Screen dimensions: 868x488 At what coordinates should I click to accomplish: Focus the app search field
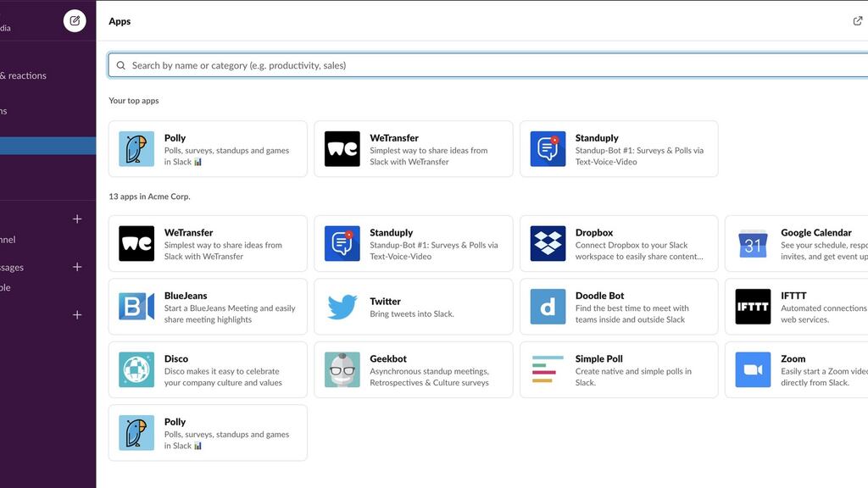tap(492, 65)
